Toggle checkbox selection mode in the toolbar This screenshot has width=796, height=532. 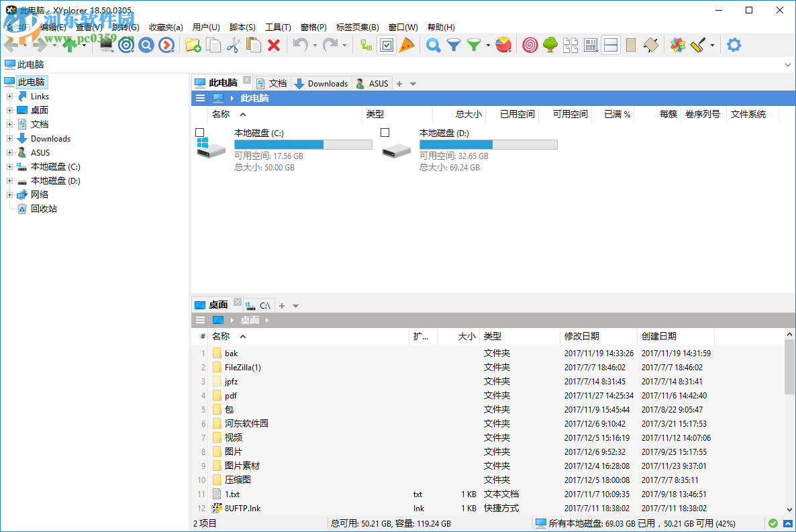(x=386, y=45)
